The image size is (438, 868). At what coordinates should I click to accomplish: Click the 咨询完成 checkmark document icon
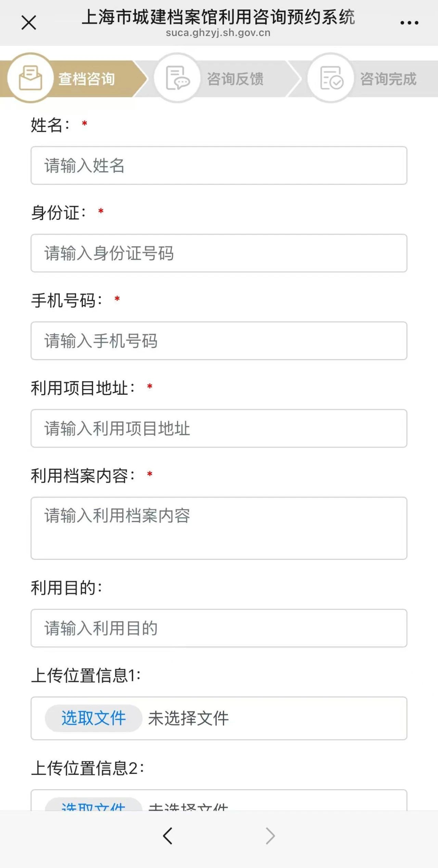tap(331, 78)
